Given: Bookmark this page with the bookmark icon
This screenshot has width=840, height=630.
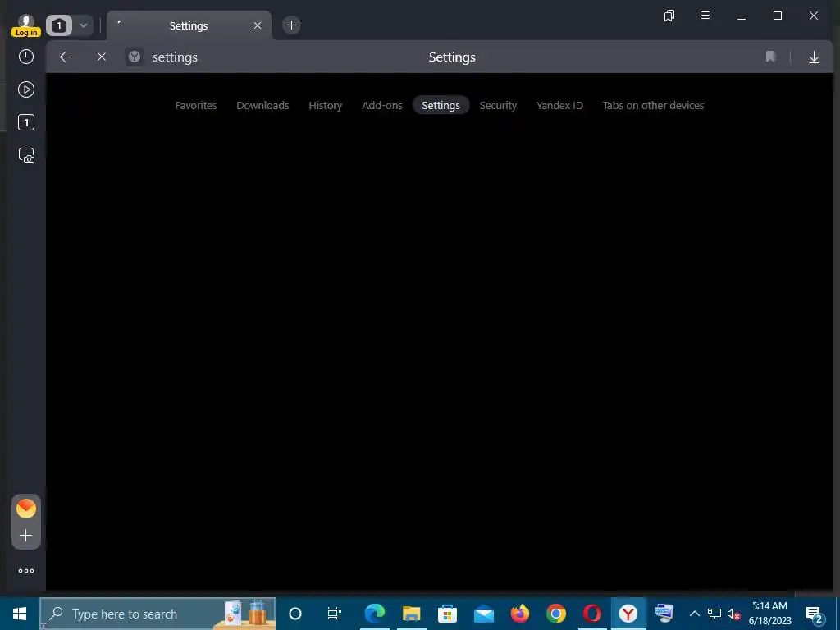Looking at the screenshot, I should (x=770, y=57).
